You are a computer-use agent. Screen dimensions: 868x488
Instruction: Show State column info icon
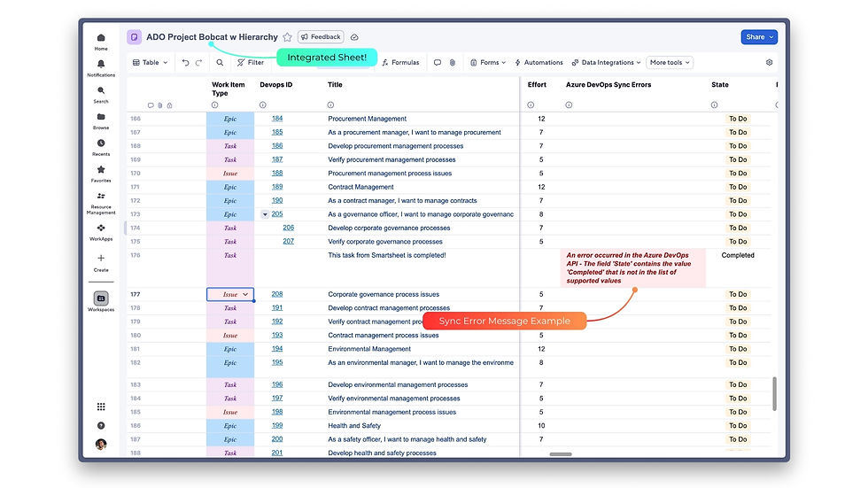pos(714,105)
